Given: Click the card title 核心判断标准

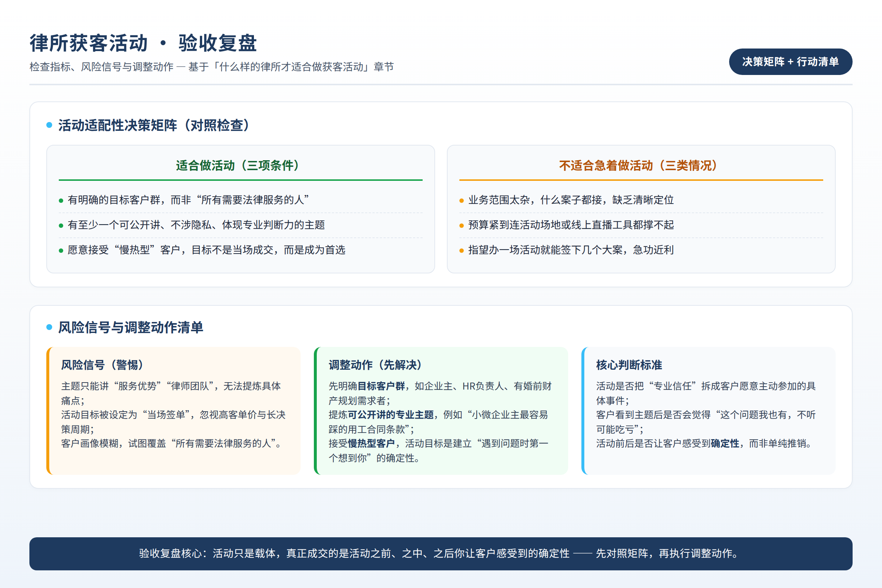Looking at the screenshot, I should coord(629,365).
